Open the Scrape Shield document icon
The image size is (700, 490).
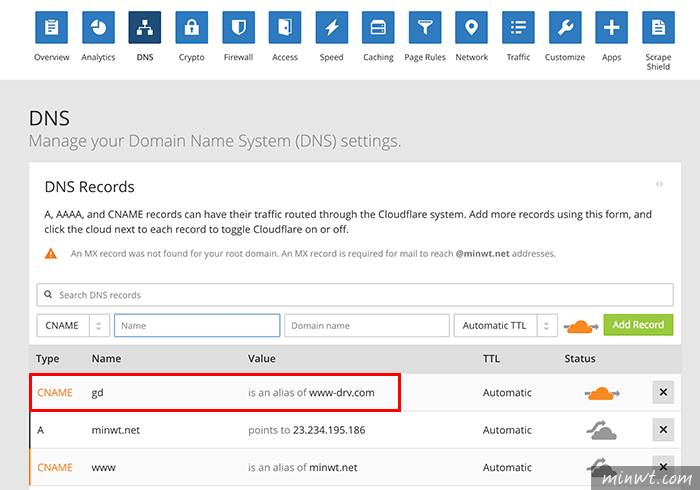coord(658,28)
